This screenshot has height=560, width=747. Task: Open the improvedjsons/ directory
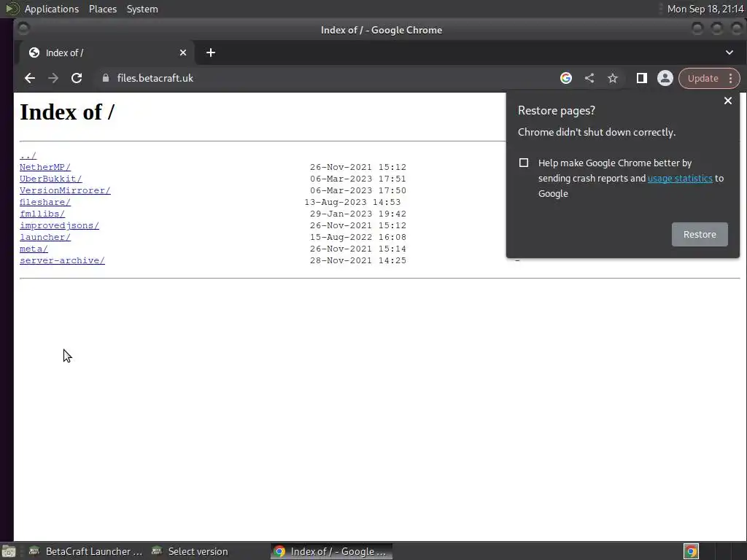coord(59,226)
